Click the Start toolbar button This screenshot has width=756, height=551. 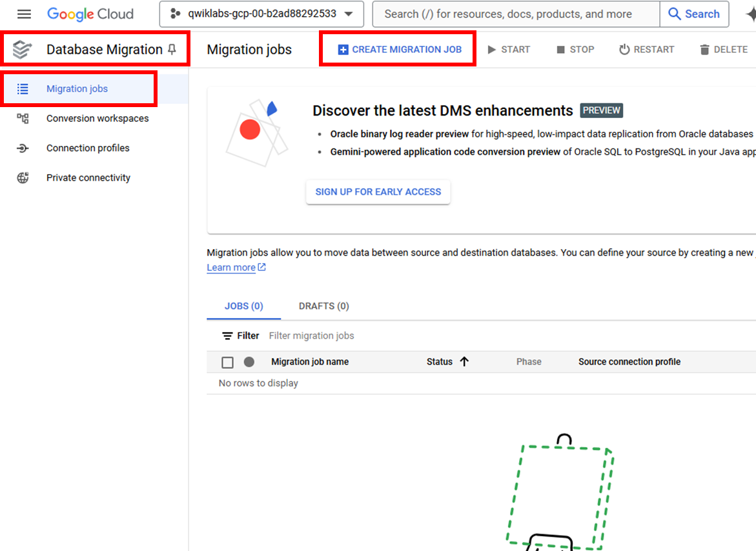[x=509, y=49]
